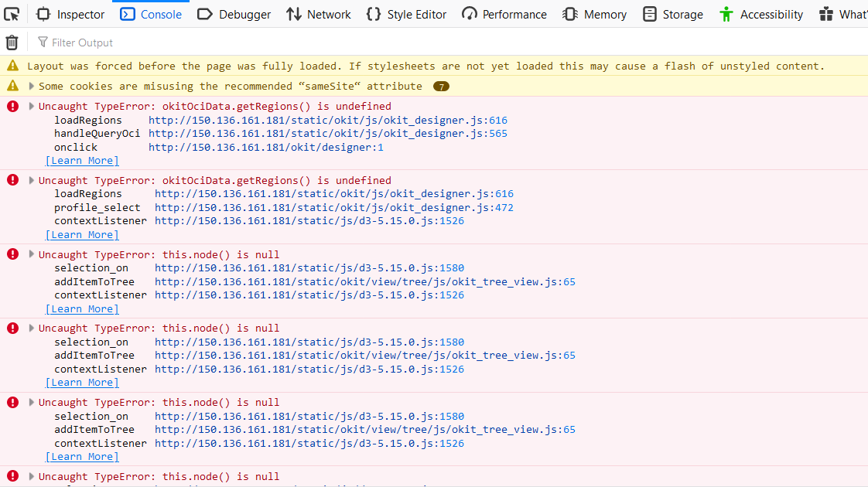Activate the element picker icon

point(12,14)
